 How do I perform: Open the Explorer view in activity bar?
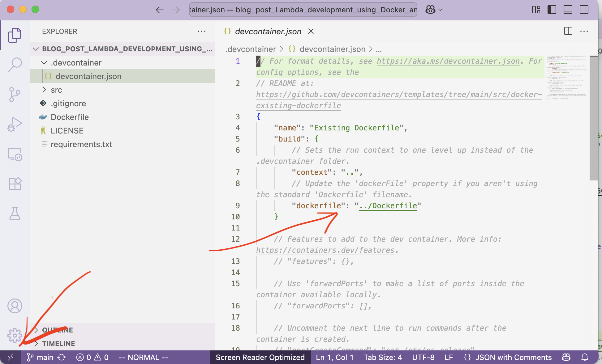(15, 35)
